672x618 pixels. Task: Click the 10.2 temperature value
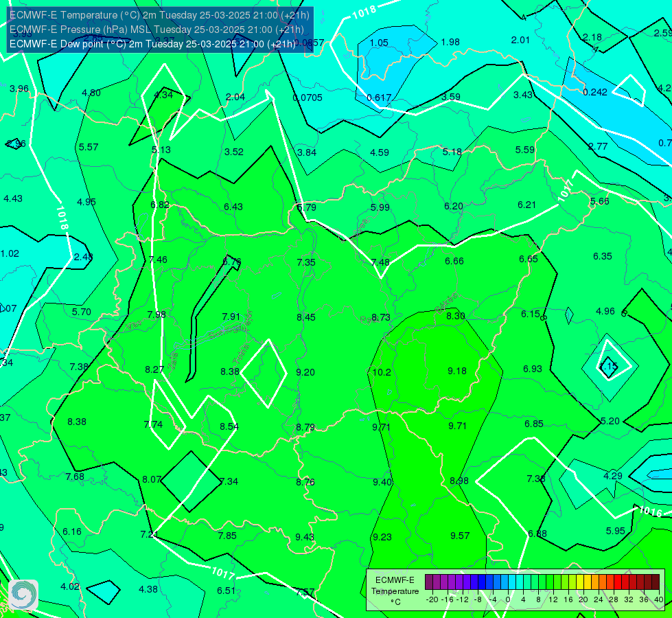[382, 372]
